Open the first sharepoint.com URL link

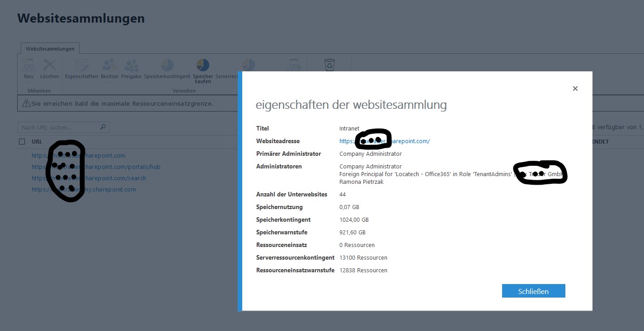[x=78, y=155]
